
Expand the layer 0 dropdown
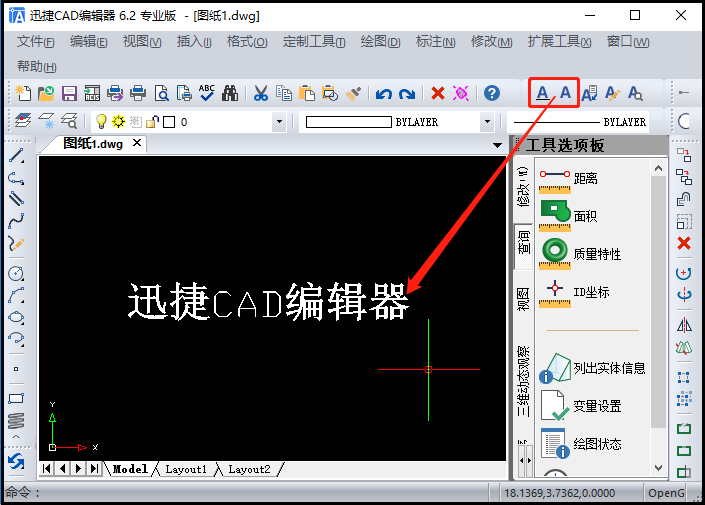pos(279,121)
